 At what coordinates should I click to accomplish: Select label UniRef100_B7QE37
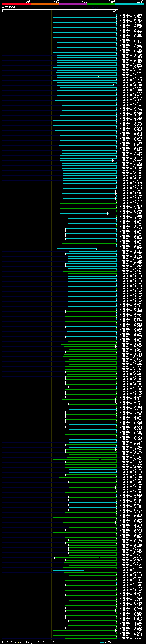click(x=131, y=618)
